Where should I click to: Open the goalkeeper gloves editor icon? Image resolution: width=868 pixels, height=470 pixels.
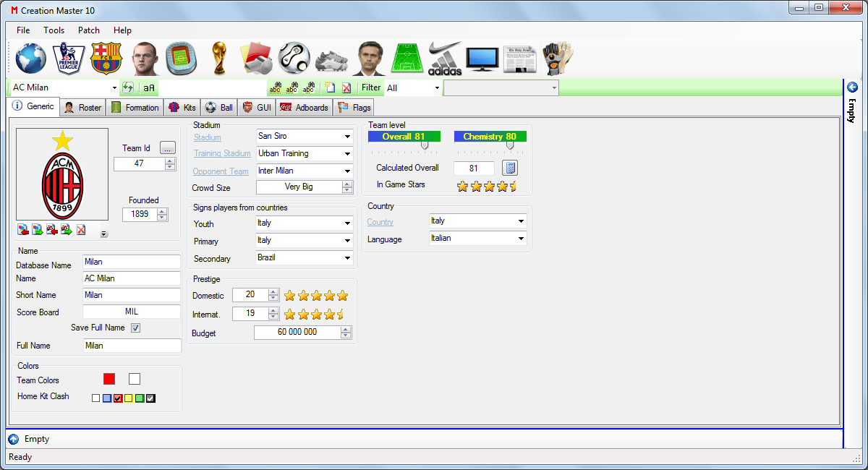(558, 59)
